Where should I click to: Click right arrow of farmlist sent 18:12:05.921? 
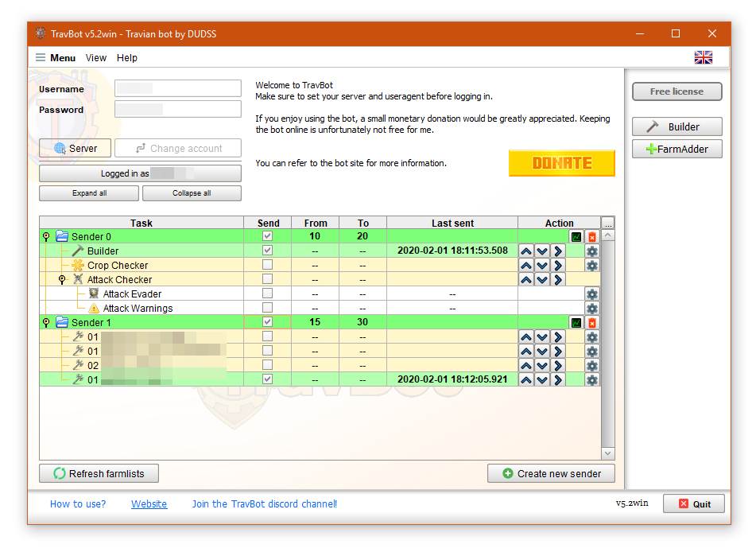click(558, 379)
